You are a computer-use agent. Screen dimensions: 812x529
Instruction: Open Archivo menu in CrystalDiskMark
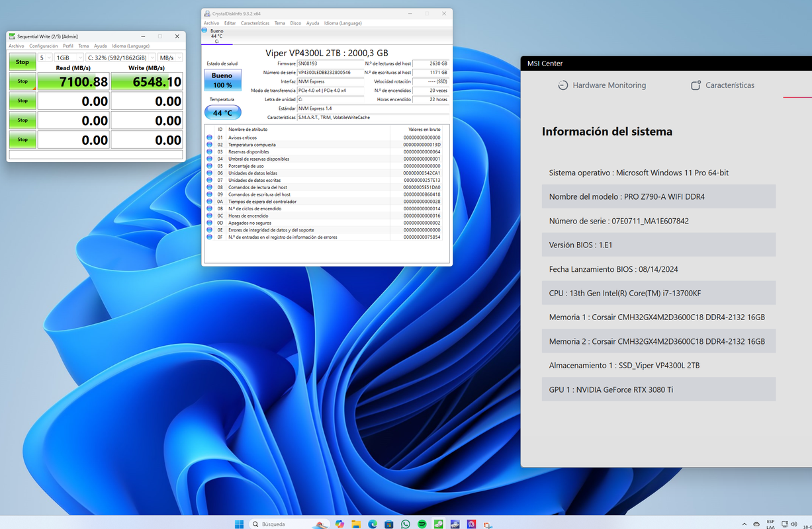16,46
